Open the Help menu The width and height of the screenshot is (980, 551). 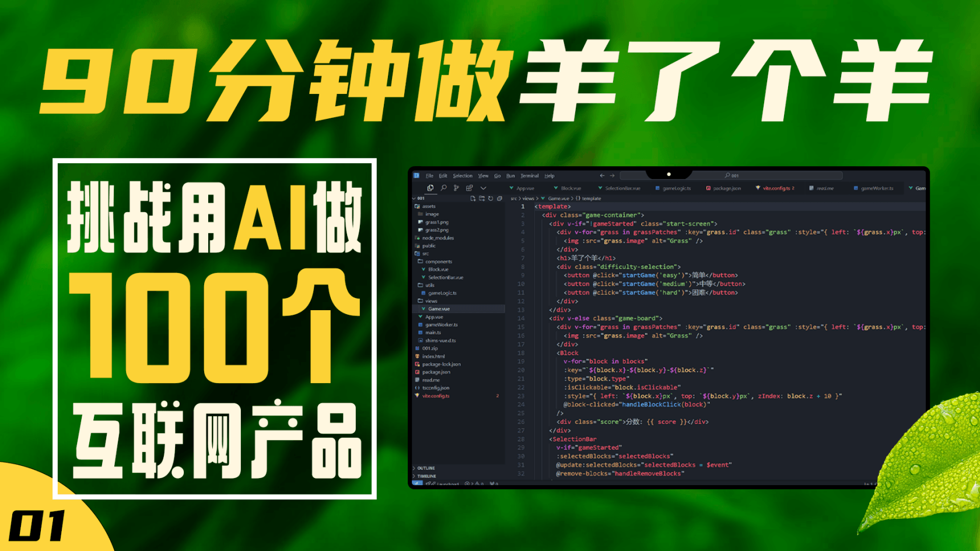click(549, 176)
